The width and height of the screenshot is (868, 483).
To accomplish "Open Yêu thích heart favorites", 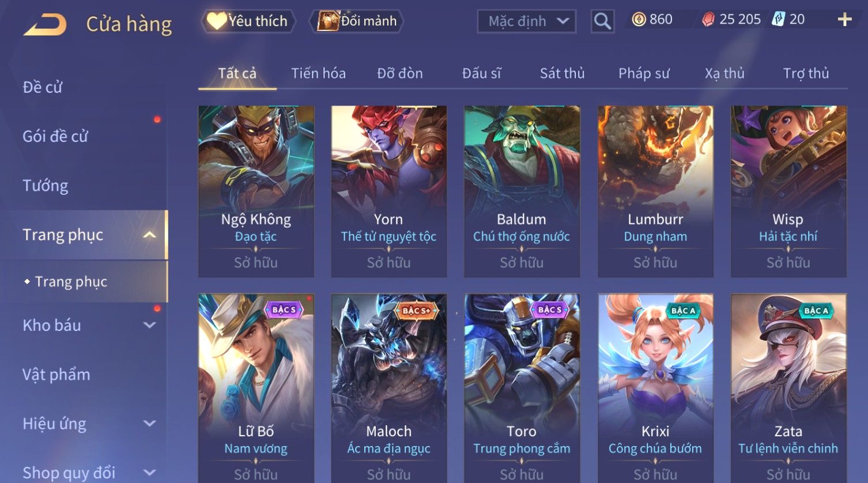I will point(248,21).
